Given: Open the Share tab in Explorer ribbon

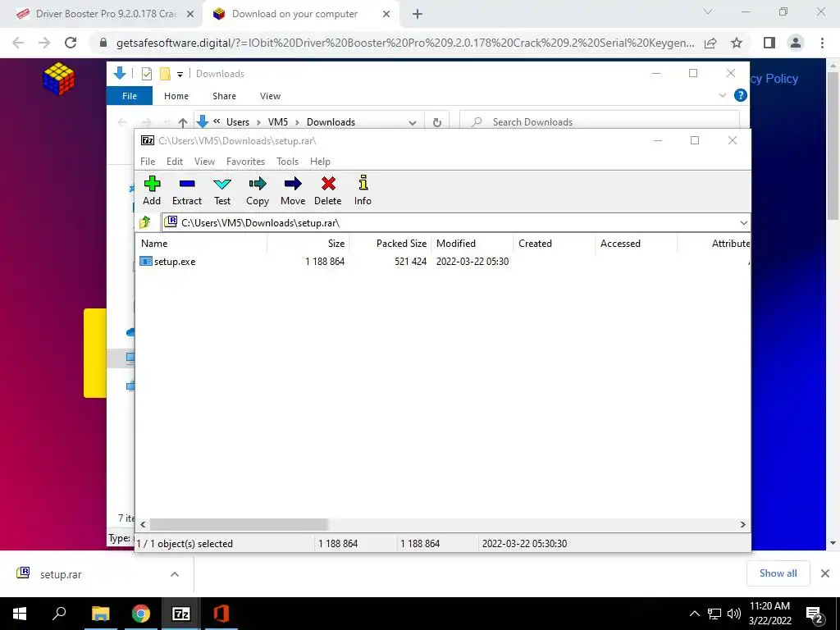Looking at the screenshot, I should click(x=224, y=96).
